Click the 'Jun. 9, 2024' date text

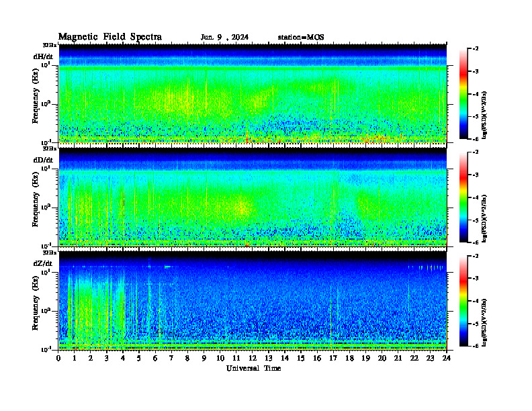[x=224, y=38]
